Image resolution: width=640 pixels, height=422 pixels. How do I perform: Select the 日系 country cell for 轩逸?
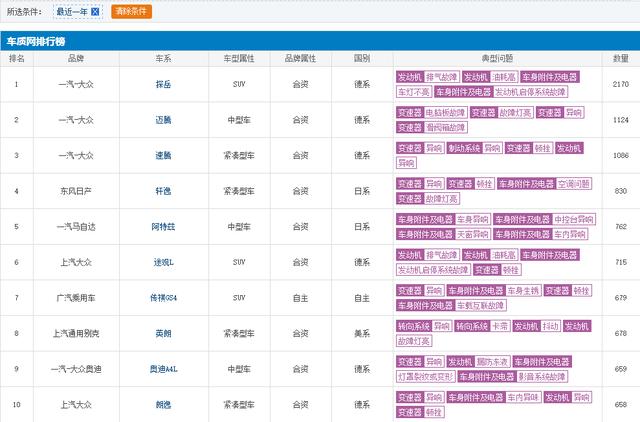pos(362,191)
